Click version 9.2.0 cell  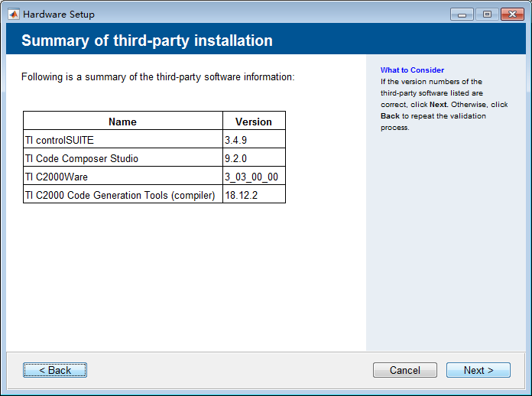pos(254,157)
